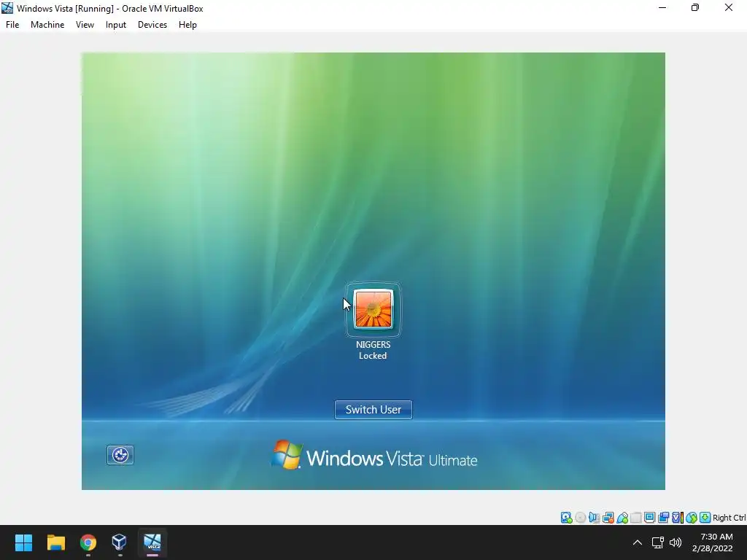The width and height of the screenshot is (747, 560).
Task: Open File Explorer from the taskbar
Action: pos(55,542)
